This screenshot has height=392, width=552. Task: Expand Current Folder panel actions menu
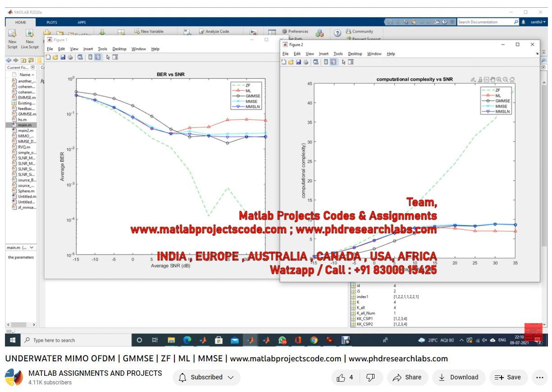pyautogui.click(x=32, y=68)
